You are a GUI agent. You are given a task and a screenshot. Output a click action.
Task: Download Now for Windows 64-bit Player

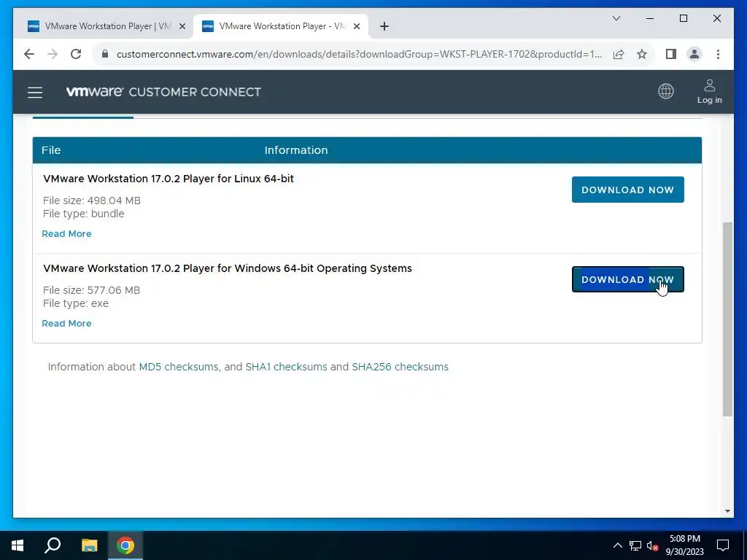tap(627, 279)
